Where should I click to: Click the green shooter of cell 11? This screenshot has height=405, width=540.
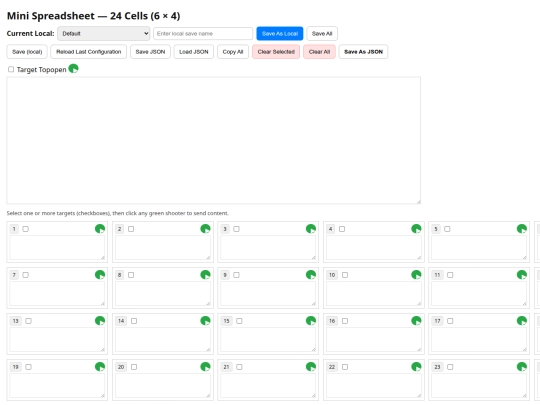pyautogui.click(x=522, y=274)
